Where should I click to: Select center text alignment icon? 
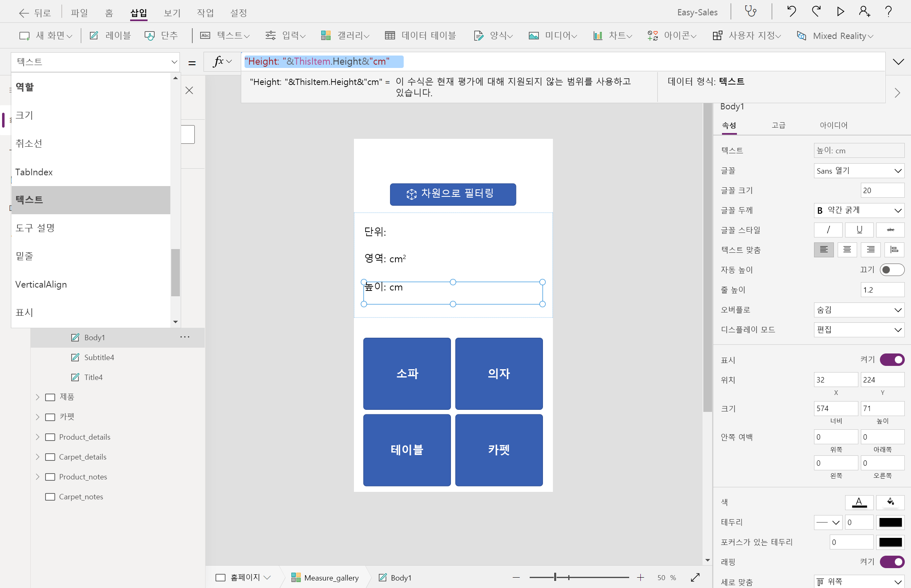[x=847, y=249]
